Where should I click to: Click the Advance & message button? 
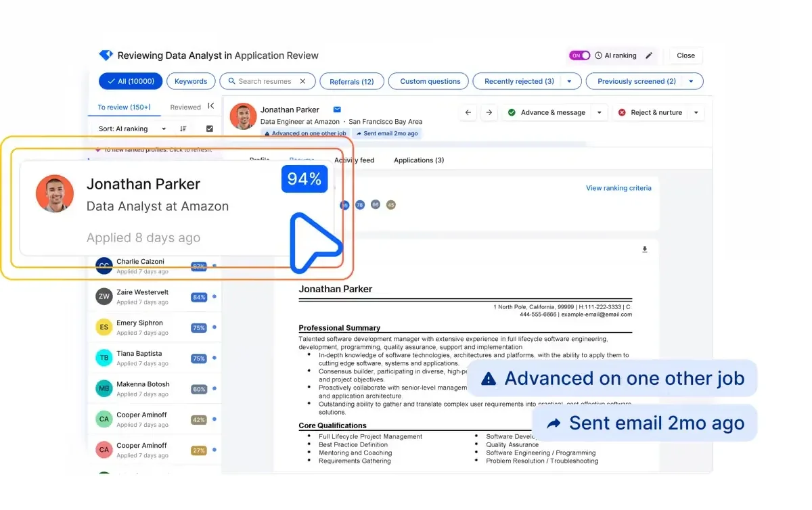[x=547, y=112]
